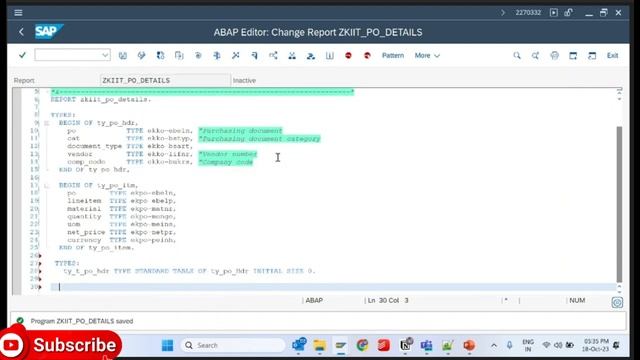Click the Pattern button
Image resolution: width=640 pixels, height=360 pixels.
(393, 56)
